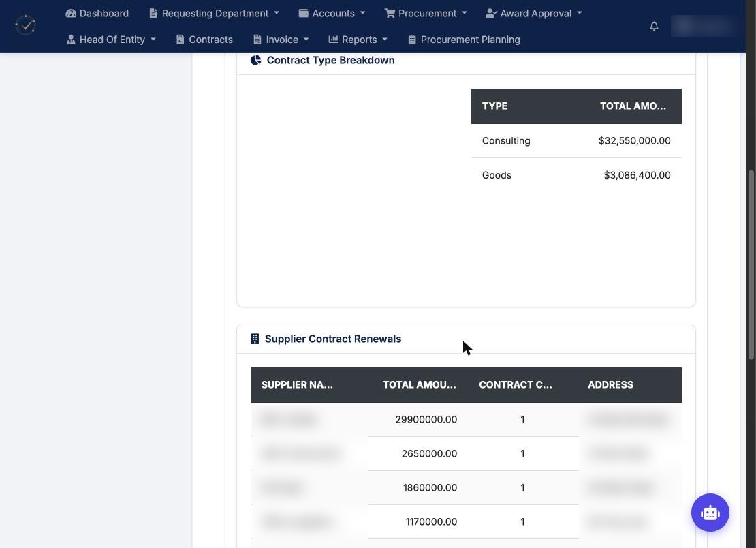The image size is (756, 548).
Task: Open the Contracts menu item
Action: [x=204, y=40]
